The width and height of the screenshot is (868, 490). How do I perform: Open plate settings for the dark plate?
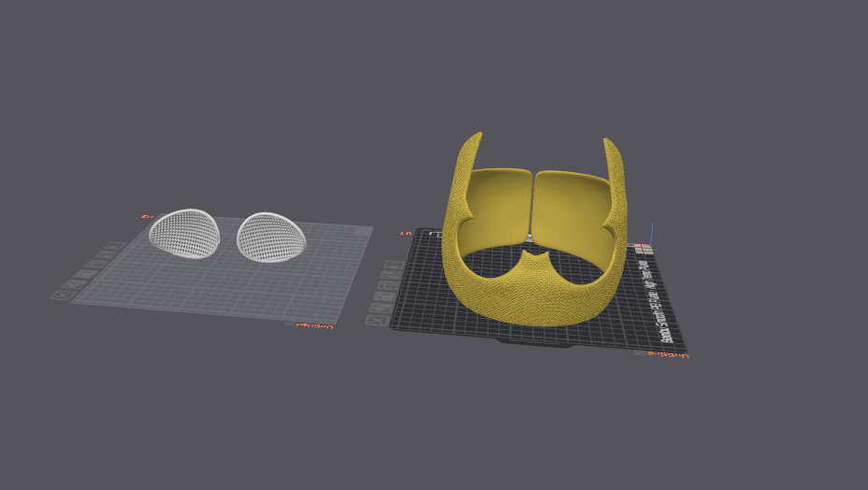tap(393, 275)
